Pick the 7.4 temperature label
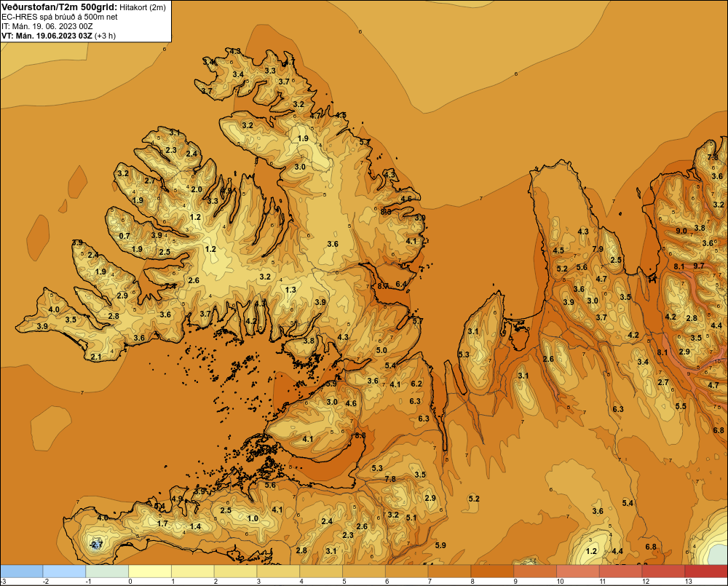 click(170, 286)
